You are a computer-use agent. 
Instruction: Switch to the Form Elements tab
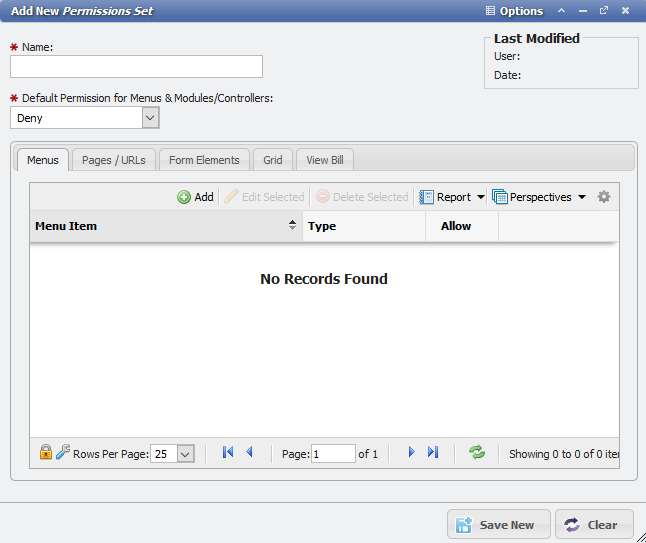[204, 160]
